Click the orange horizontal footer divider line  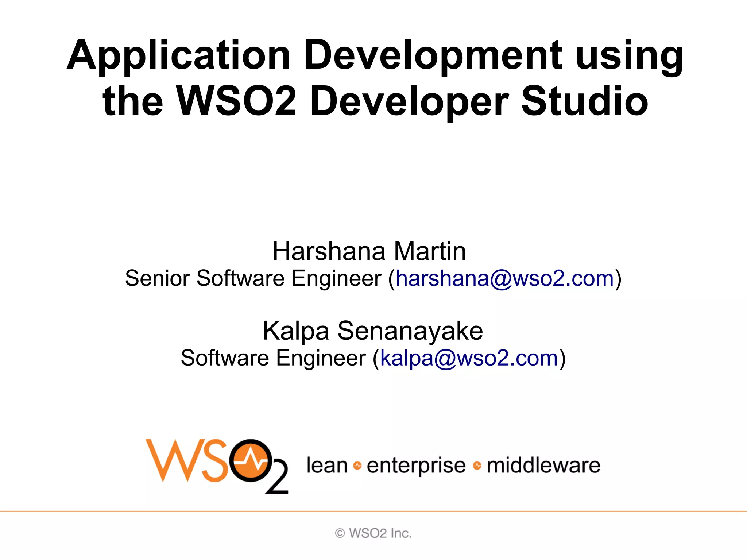373,511
